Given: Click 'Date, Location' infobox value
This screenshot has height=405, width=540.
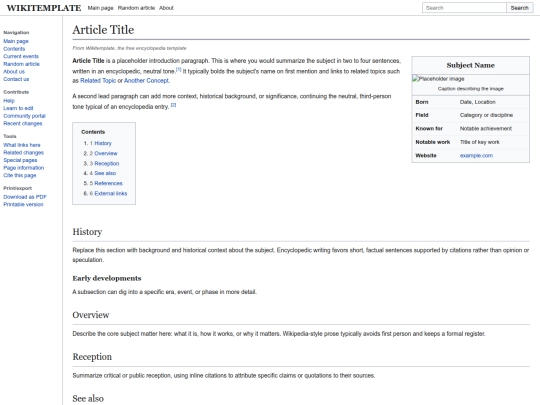Looking at the screenshot, I should pos(477,102).
